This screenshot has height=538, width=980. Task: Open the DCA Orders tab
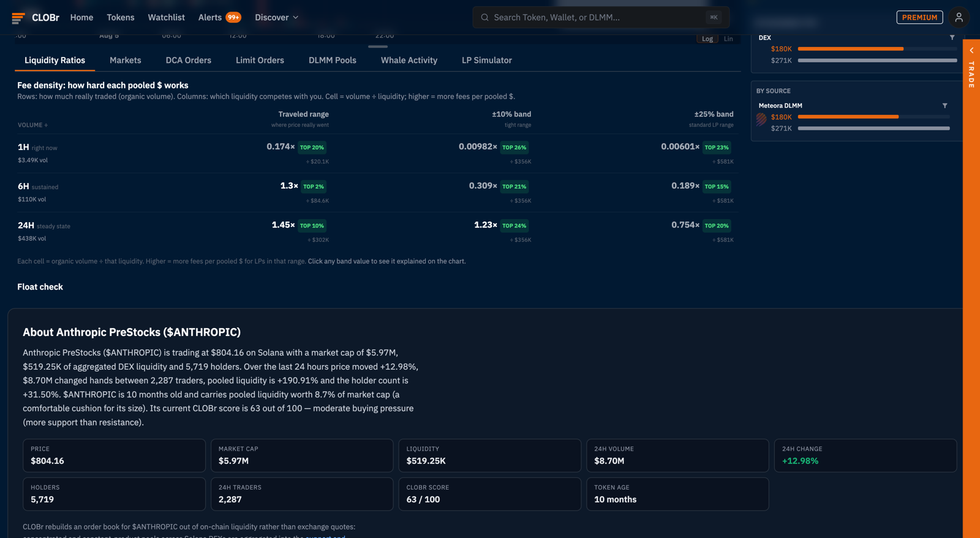click(189, 60)
